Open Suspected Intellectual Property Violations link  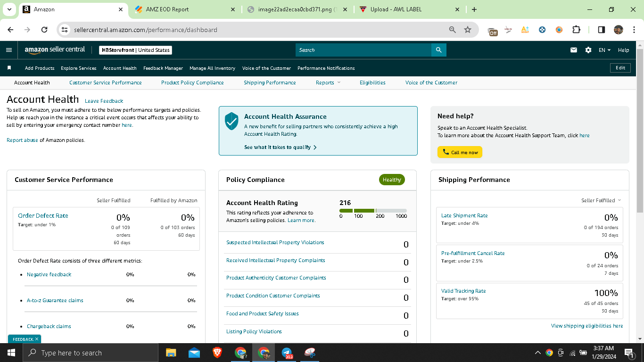[x=275, y=242]
